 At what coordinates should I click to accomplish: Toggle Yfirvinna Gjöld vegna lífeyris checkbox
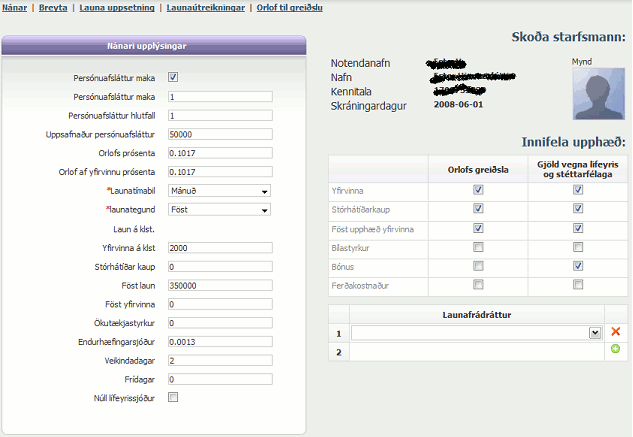(578, 189)
